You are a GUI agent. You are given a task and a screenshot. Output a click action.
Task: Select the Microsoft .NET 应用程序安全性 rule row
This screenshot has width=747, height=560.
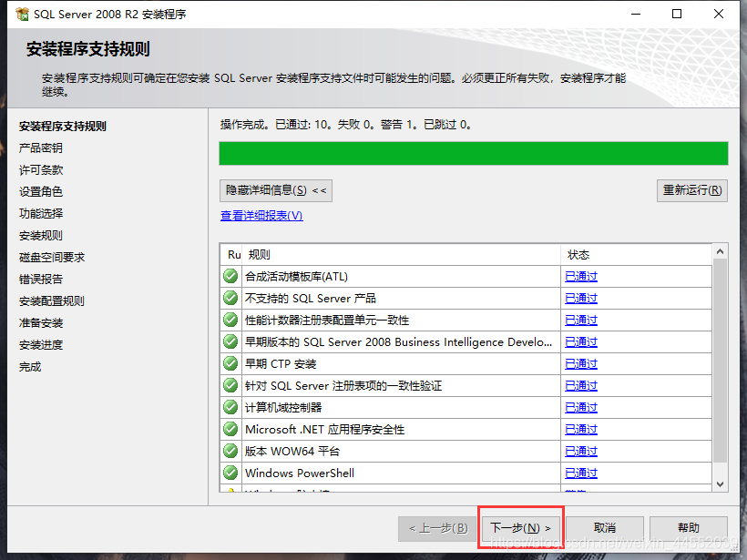pos(466,430)
